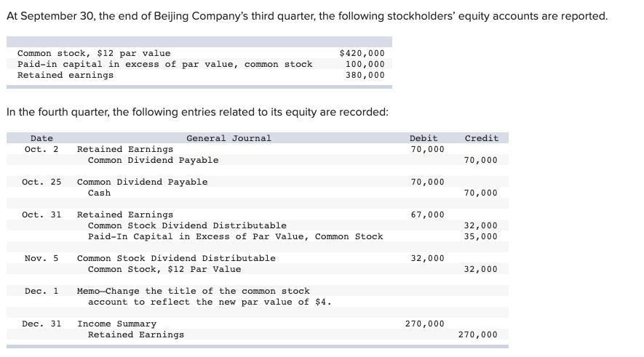Click 'Retained Earnings' in the Dec. 31 entry

point(136,335)
